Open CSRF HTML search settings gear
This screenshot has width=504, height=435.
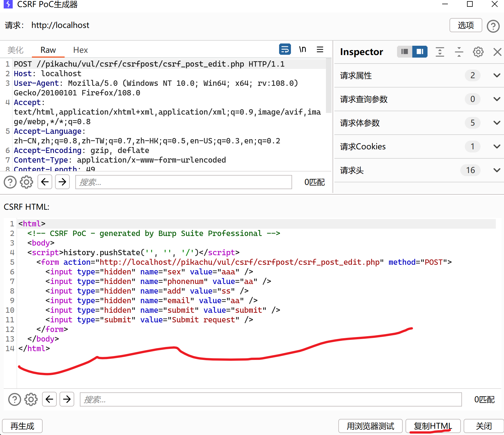(31, 399)
